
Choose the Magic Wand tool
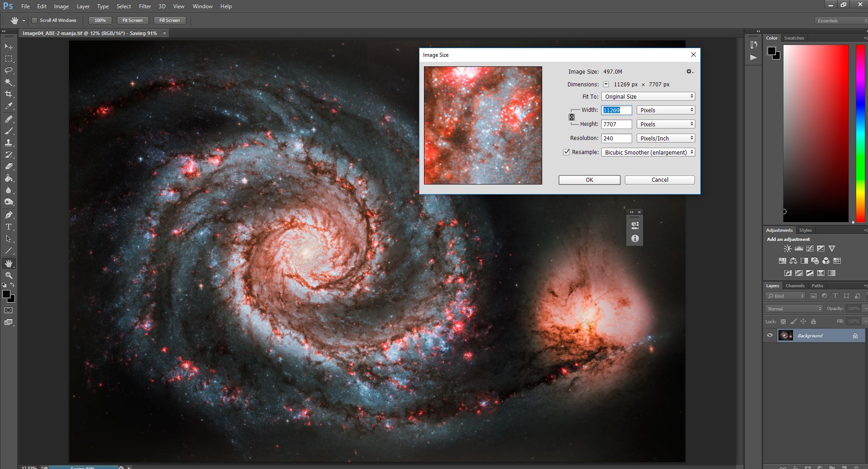coord(9,82)
